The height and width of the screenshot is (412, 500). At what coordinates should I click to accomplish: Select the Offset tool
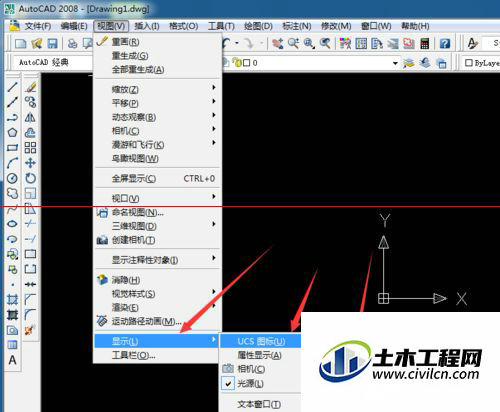(30, 132)
